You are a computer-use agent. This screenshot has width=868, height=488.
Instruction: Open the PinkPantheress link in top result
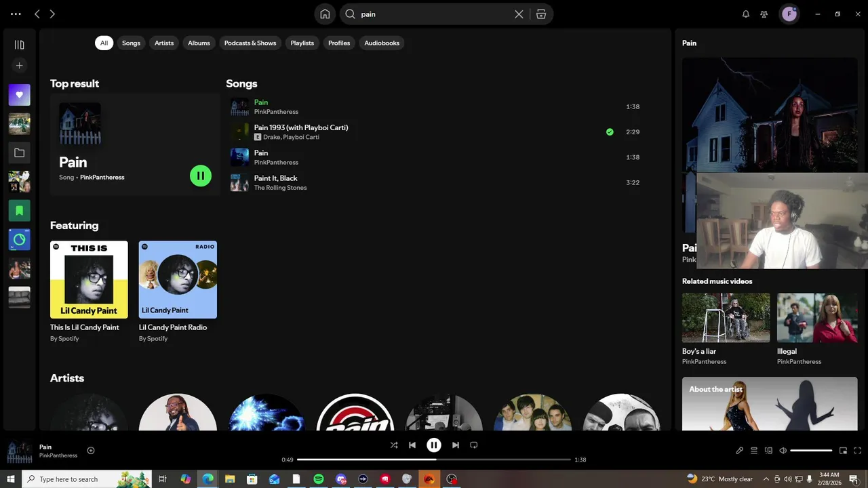click(x=102, y=178)
